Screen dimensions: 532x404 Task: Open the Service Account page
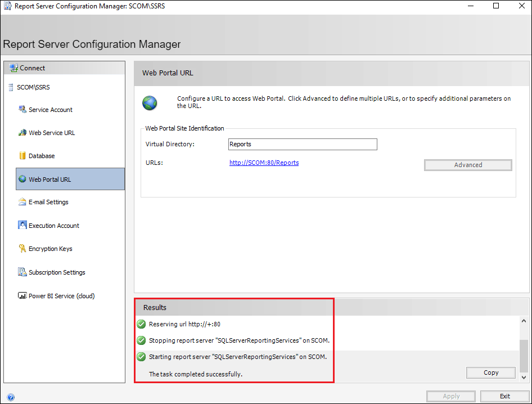click(51, 110)
